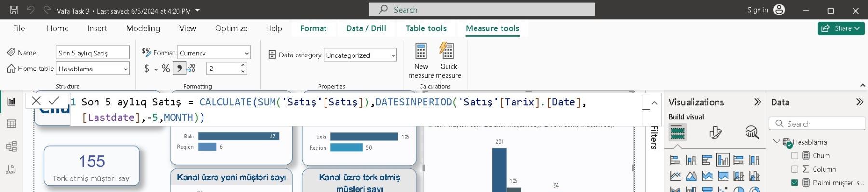
Task: Expand the Filters pane
Action: [x=654, y=137]
